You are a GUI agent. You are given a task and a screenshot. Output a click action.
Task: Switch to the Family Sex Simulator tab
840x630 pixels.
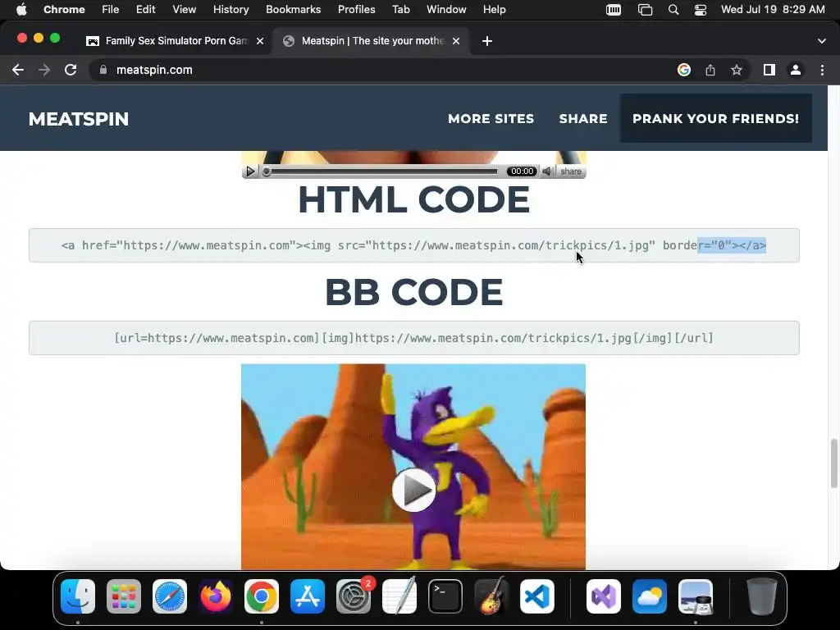pyautogui.click(x=176, y=41)
